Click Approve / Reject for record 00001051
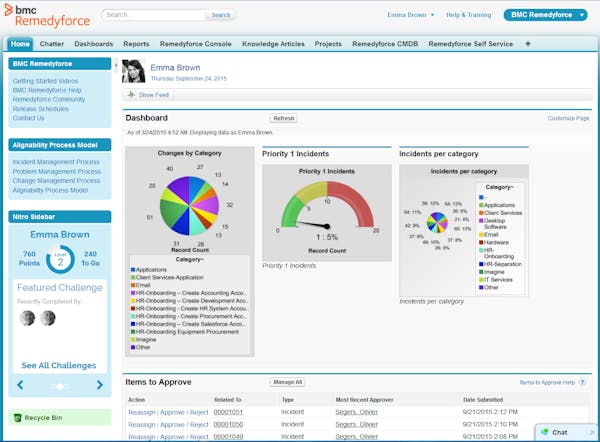The image size is (600, 442). (x=184, y=412)
